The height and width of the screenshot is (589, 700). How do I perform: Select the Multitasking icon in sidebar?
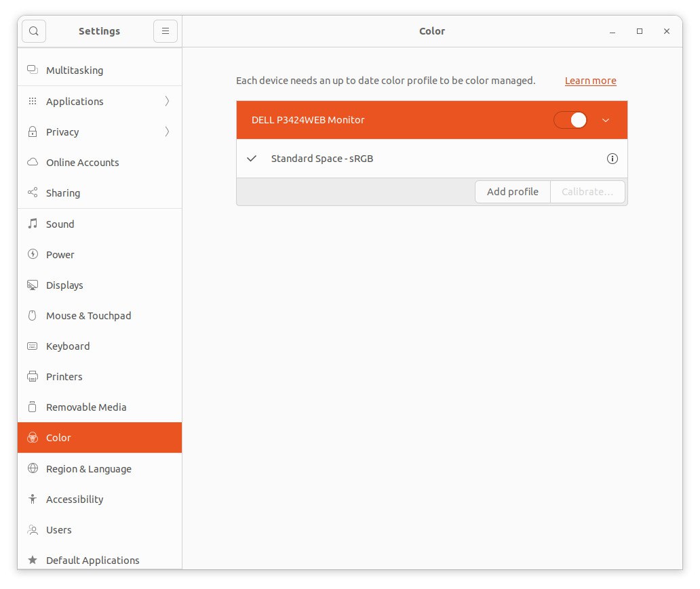[33, 70]
